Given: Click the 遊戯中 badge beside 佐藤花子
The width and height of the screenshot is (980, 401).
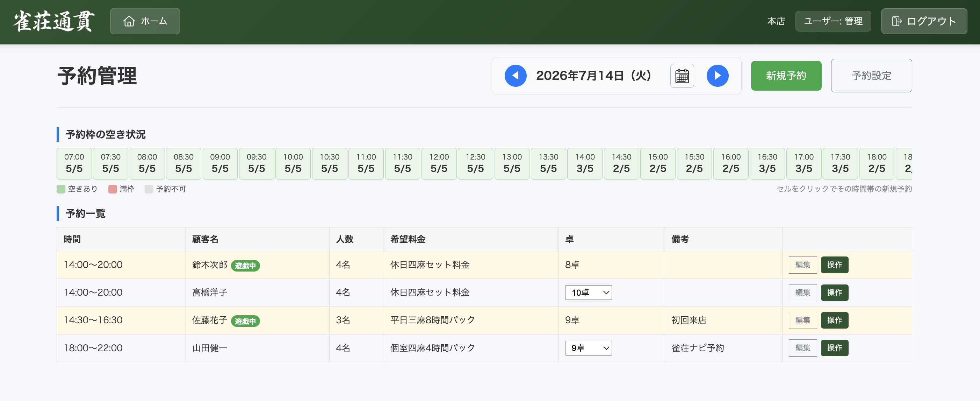Looking at the screenshot, I should coord(245,322).
